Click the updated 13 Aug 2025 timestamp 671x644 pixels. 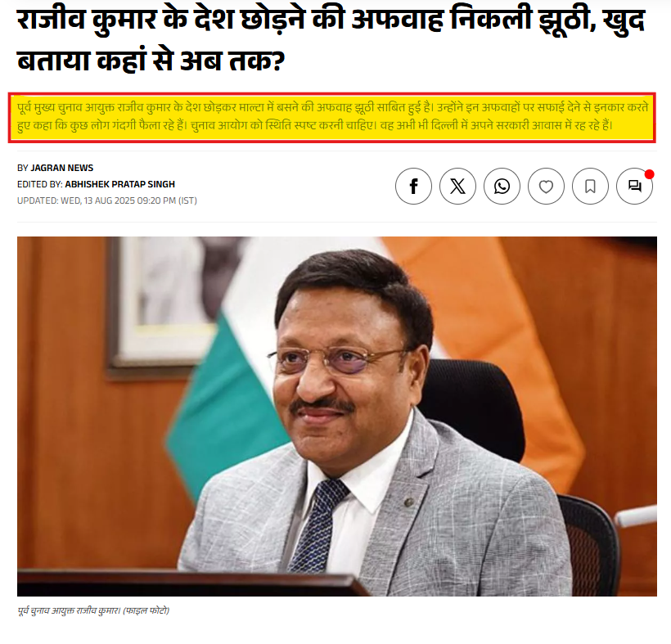coord(107,200)
